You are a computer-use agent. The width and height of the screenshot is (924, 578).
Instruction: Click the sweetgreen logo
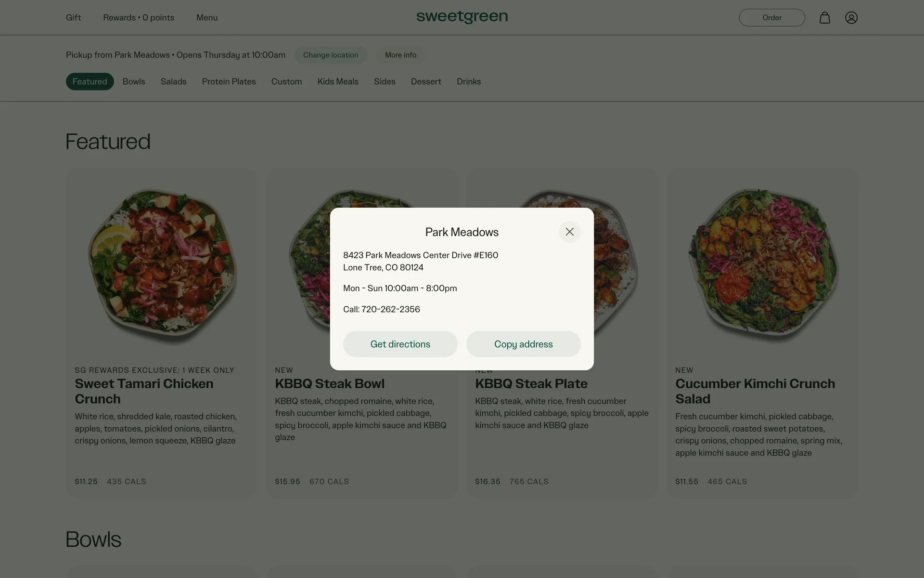[x=462, y=17]
